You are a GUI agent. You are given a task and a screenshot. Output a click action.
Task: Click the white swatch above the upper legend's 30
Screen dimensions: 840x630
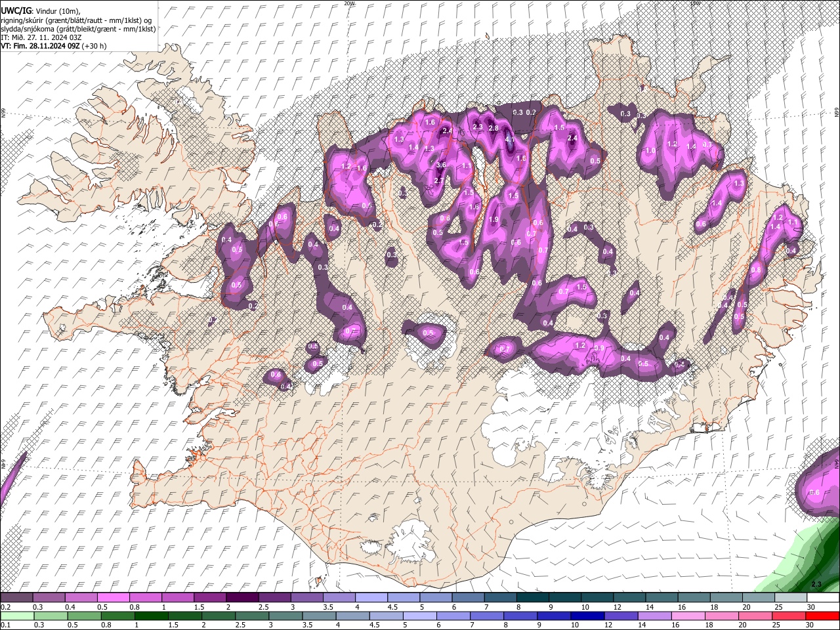coord(822,598)
